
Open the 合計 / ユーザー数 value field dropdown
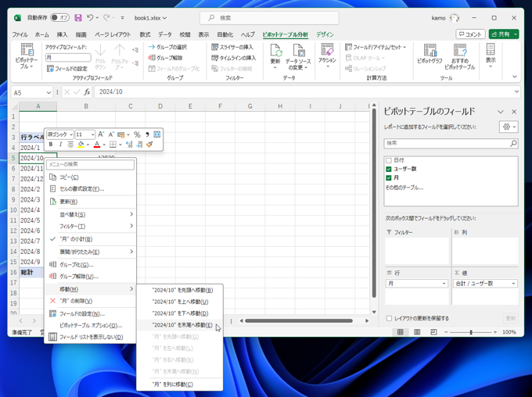[x=514, y=284]
